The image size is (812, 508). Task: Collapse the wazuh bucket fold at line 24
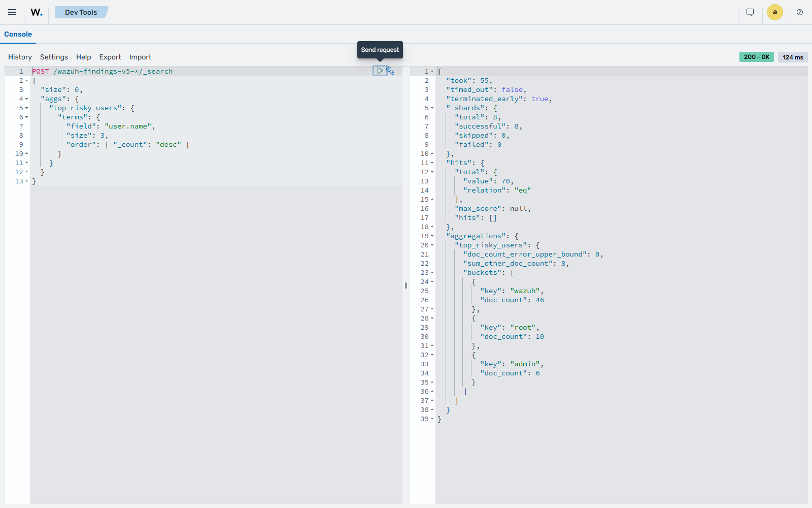(x=432, y=282)
